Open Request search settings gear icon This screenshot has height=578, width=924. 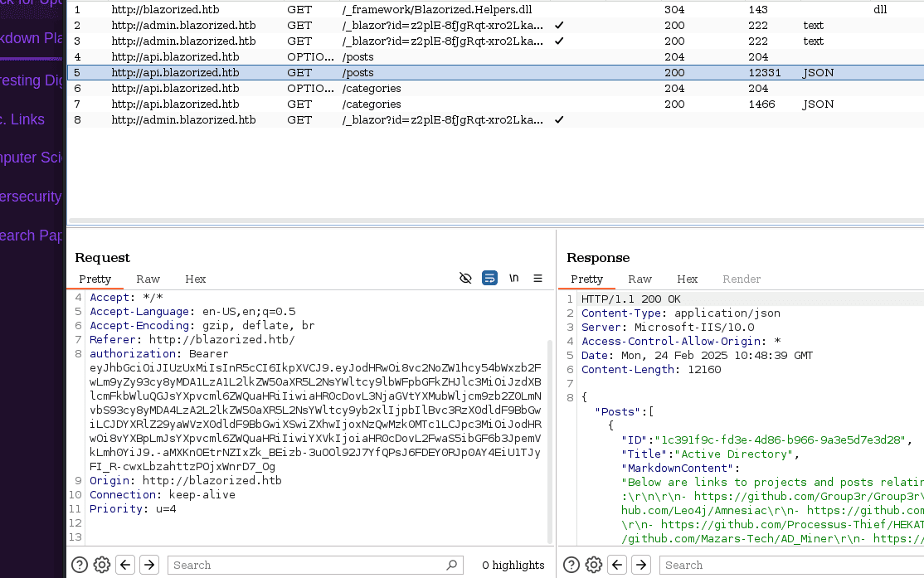tap(102, 565)
